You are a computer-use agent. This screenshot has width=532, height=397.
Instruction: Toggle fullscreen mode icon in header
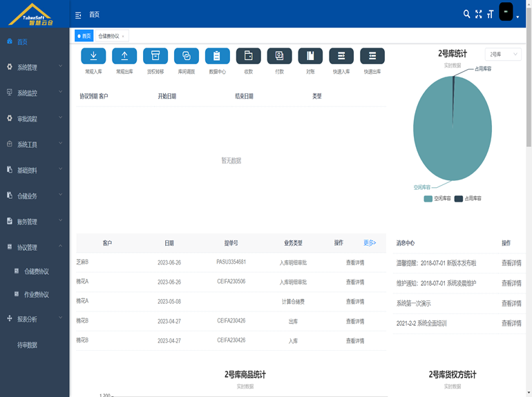pos(478,14)
